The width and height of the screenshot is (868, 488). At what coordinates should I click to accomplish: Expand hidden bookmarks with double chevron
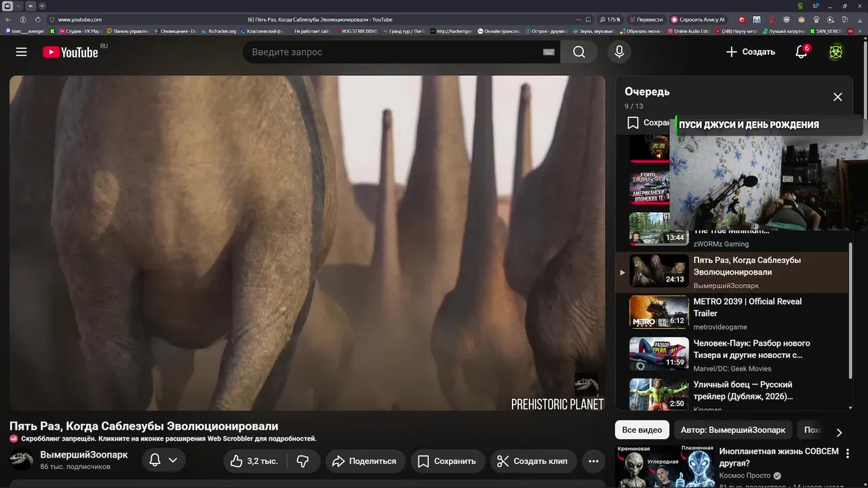point(860,31)
